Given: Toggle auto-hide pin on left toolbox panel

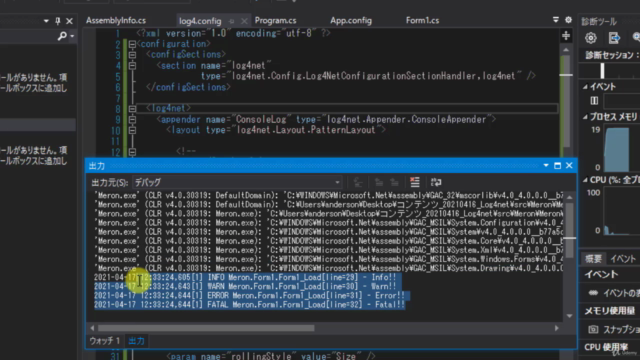Looking at the screenshot, I should [58, 21].
